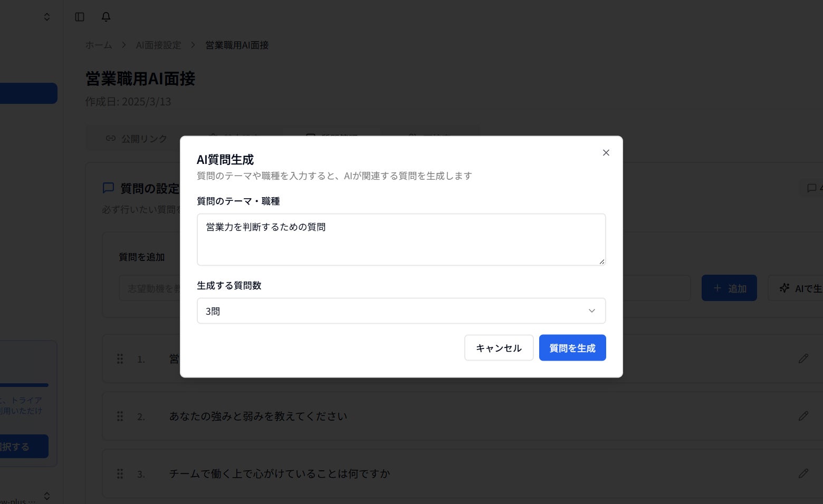Go to ホーム in the breadcrumb
This screenshot has height=504, width=823.
coord(99,45)
